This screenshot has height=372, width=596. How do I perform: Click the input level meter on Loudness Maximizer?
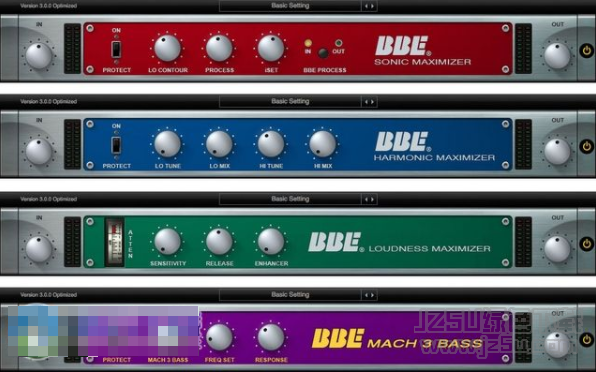(x=72, y=242)
